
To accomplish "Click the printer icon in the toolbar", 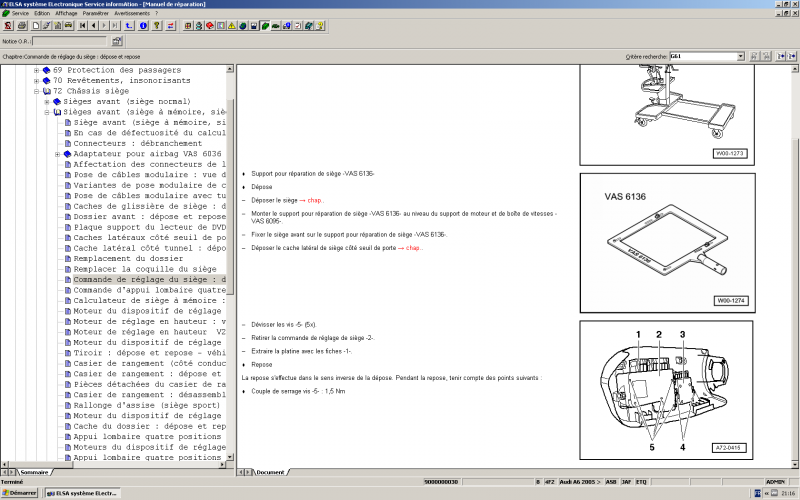I will [x=22, y=25].
